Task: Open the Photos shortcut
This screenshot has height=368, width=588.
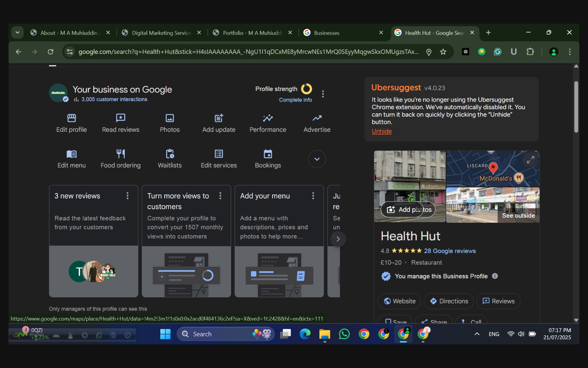Action: coord(170,123)
